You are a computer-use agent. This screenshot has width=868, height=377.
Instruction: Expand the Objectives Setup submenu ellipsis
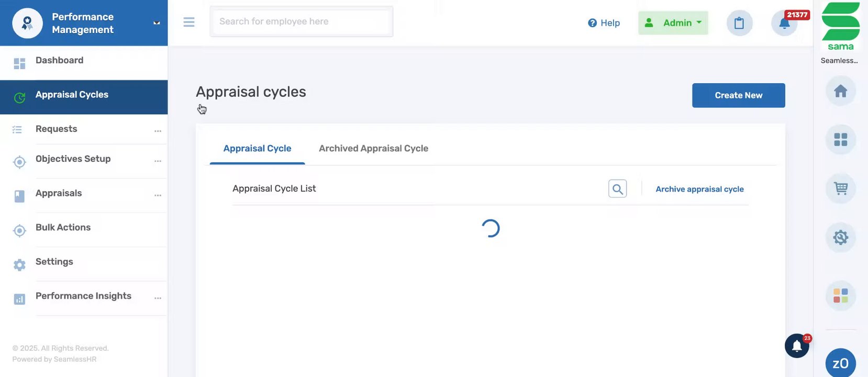158,161
